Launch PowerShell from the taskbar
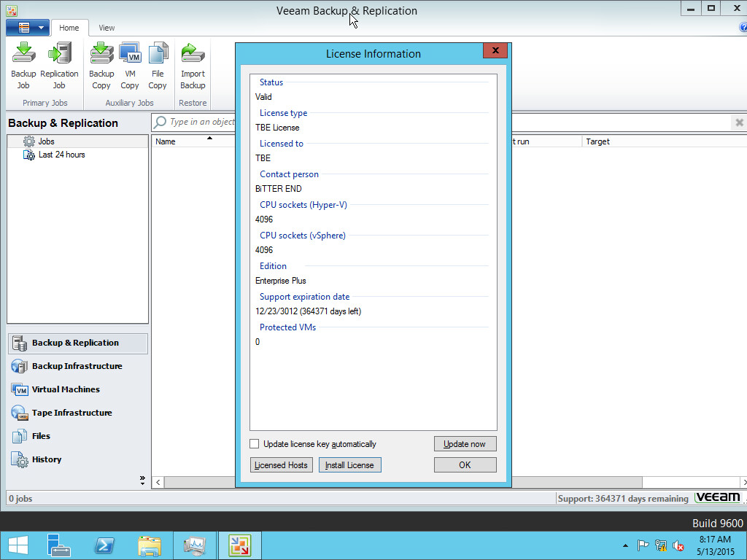This screenshot has width=747, height=560. click(104, 545)
